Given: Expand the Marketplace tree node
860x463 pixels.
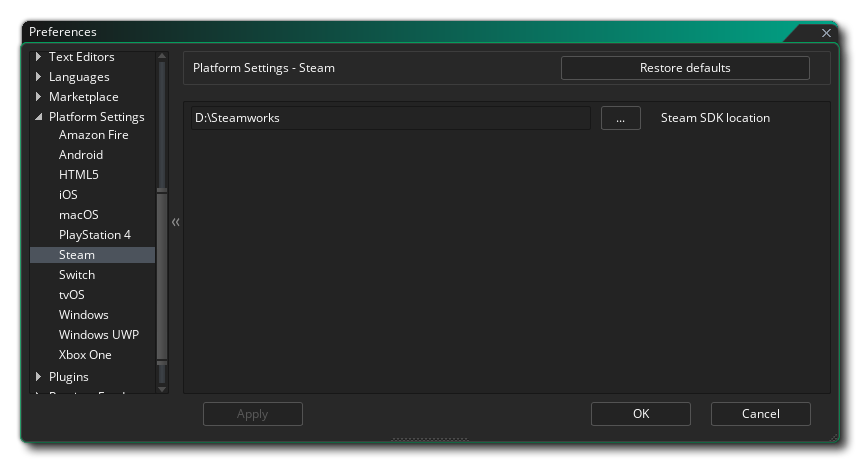Looking at the screenshot, I should pyautogui.click(x=38, y=97).
